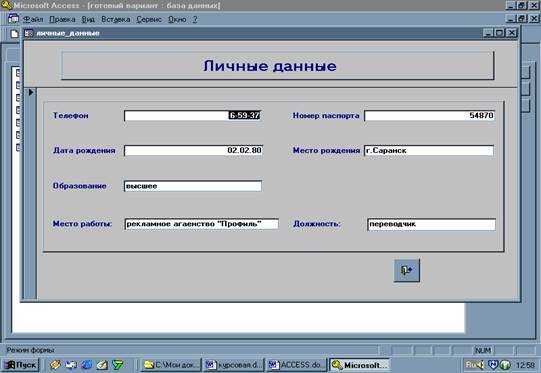Image resolution: width=541 pixels, height=373 pixels.
Task: Open the Сервис menu
Action: click(149, 19)
